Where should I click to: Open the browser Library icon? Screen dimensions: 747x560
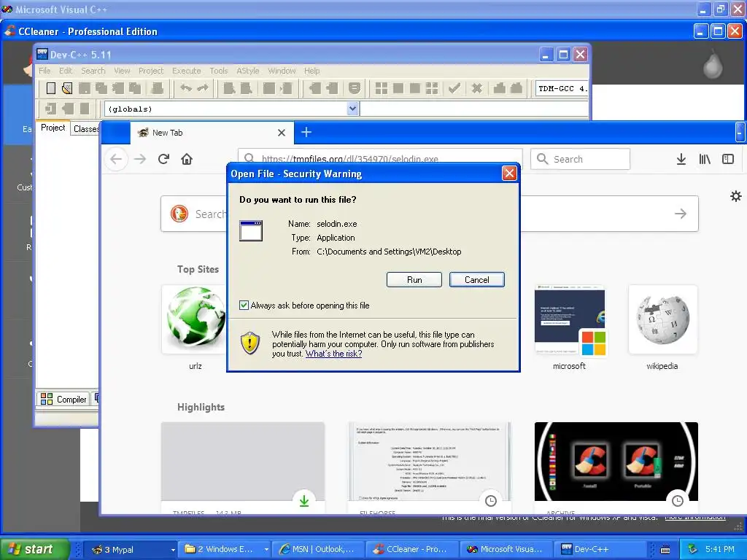point(705,159)
